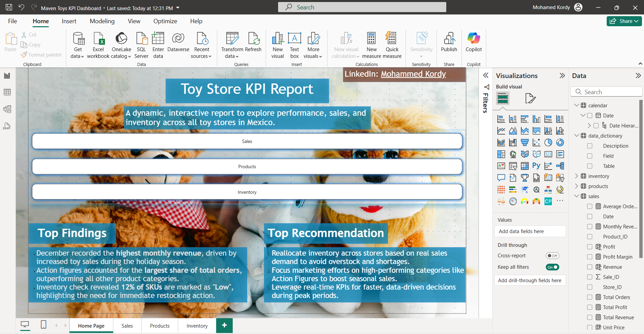The width and height of the screenshot is (644, 334).
Task: Go to the Products page tab
Action: tap(160, 326)
